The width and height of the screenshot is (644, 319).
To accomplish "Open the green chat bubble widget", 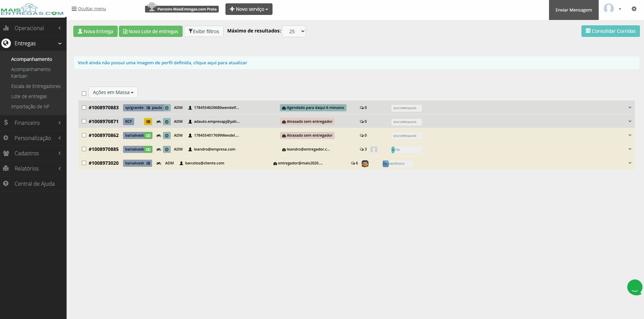I will pyautogui.click(x=635, y=288).
